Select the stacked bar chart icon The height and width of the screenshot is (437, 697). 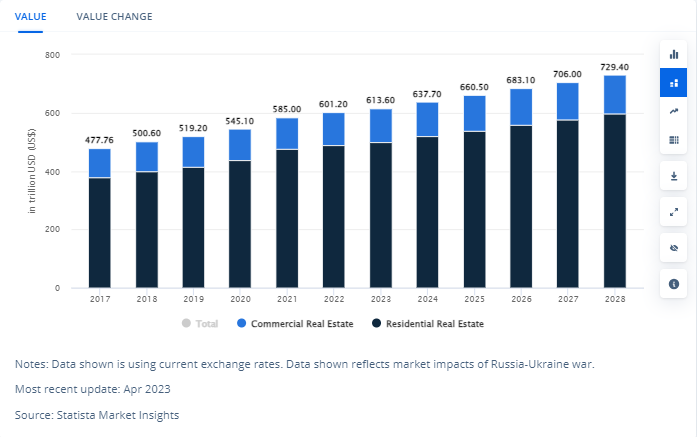(x=673, y=83)
